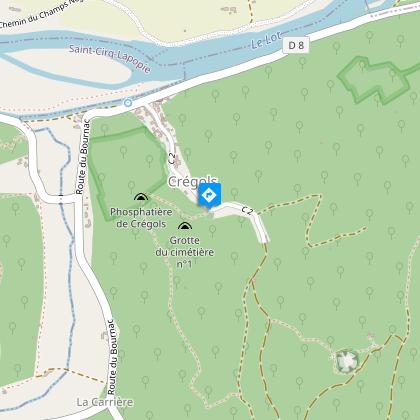420x420 pixels.
Task: Click the blue circle waypoint on D 8
Action: coord(128,103)
